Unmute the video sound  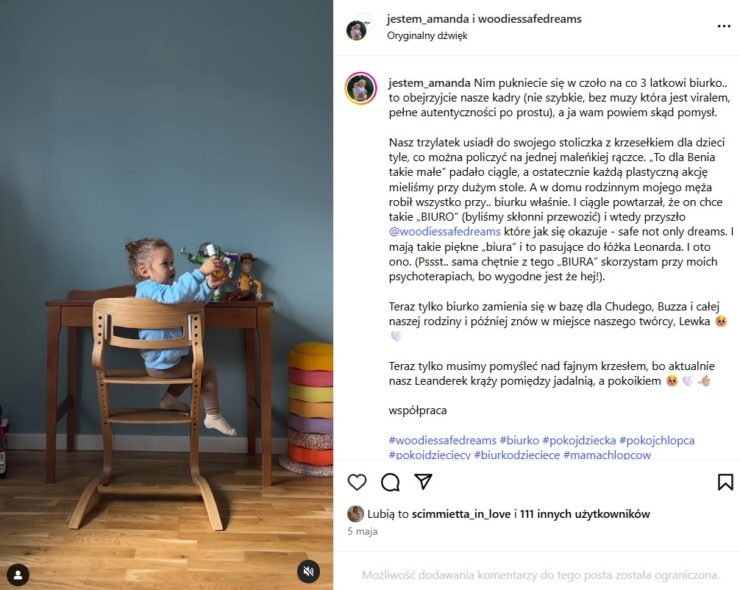(308, 572)
